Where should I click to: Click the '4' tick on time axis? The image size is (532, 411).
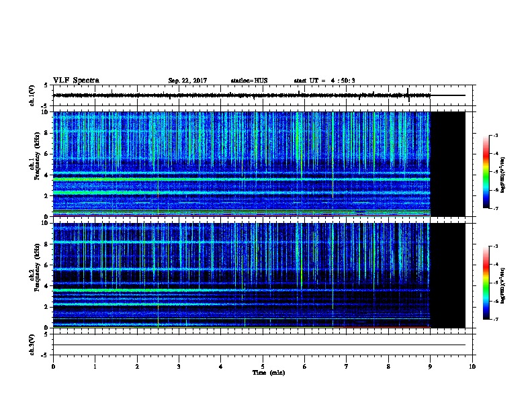tap(221, 367)
